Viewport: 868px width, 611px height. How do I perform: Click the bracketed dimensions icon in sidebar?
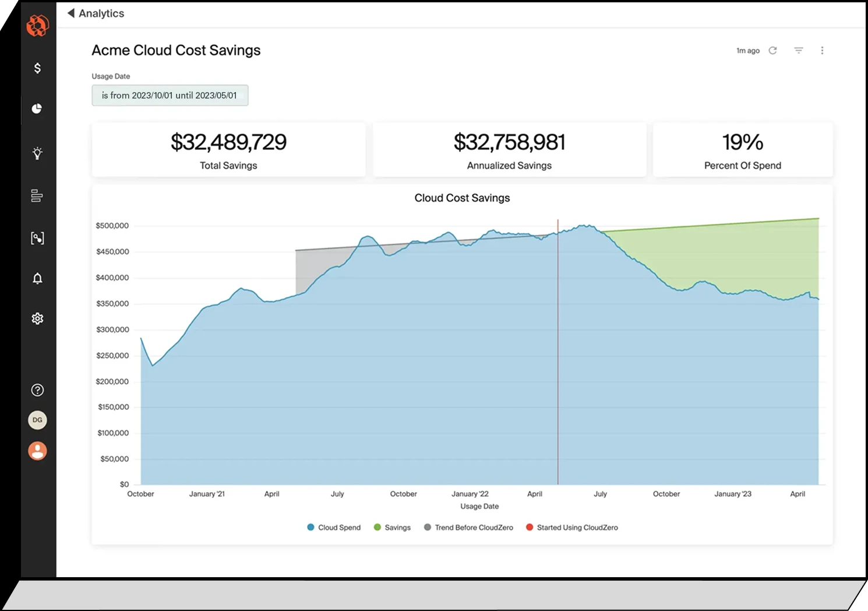point(37,238)
